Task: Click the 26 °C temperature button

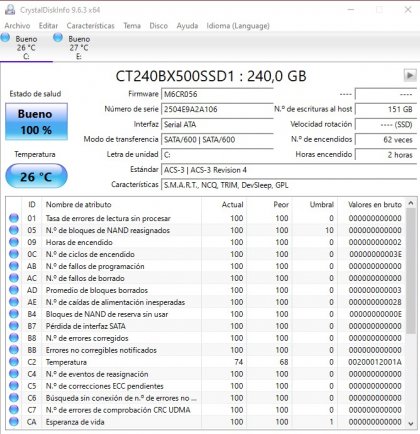Action: point(36,176)
